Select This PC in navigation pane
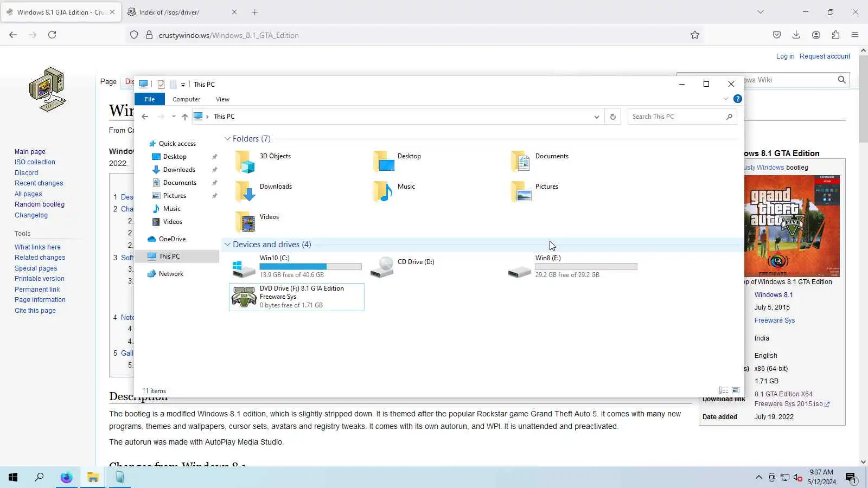868x488 pixels. 176,256
